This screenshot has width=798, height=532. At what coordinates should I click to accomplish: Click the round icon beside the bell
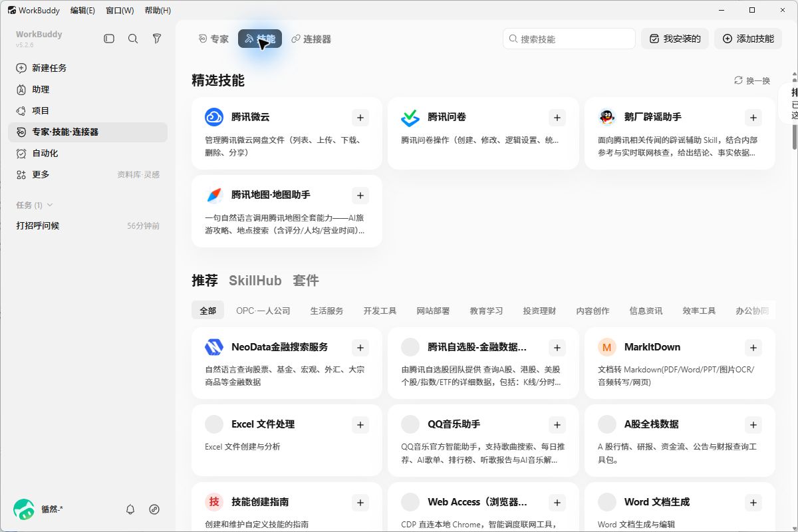click(154, 509)
